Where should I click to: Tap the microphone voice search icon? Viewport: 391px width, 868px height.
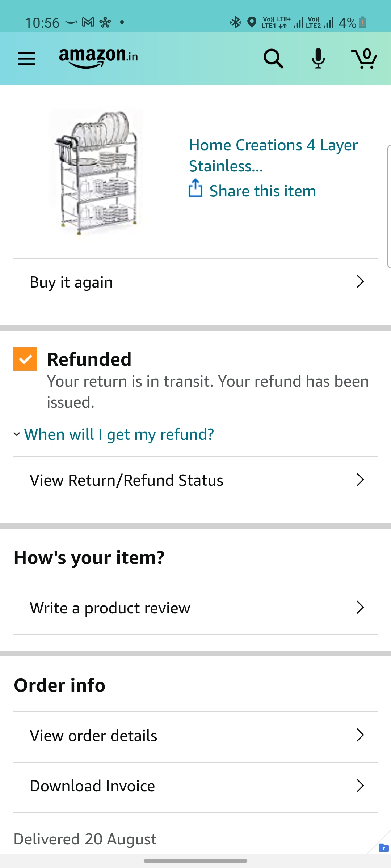pos(318,58)
